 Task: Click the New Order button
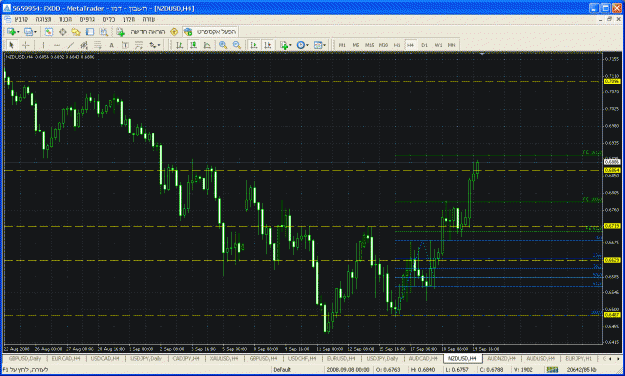(141, 31)
